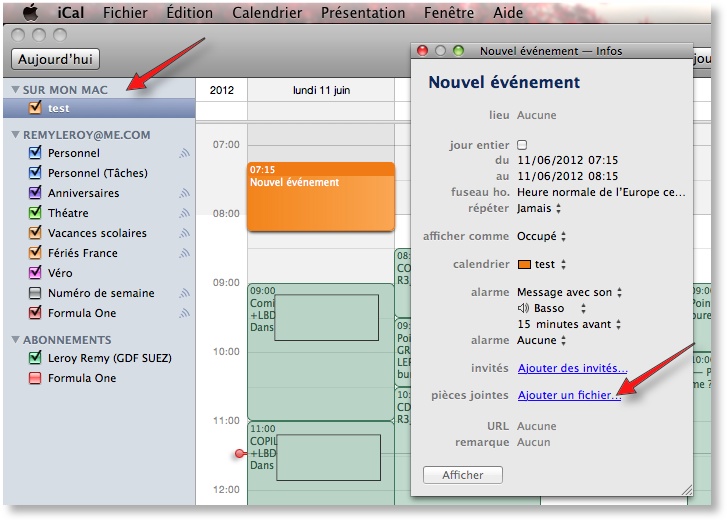Click the Théatre calendar broadcast icon
728x523 pixels.
click(x=184, y=213)
